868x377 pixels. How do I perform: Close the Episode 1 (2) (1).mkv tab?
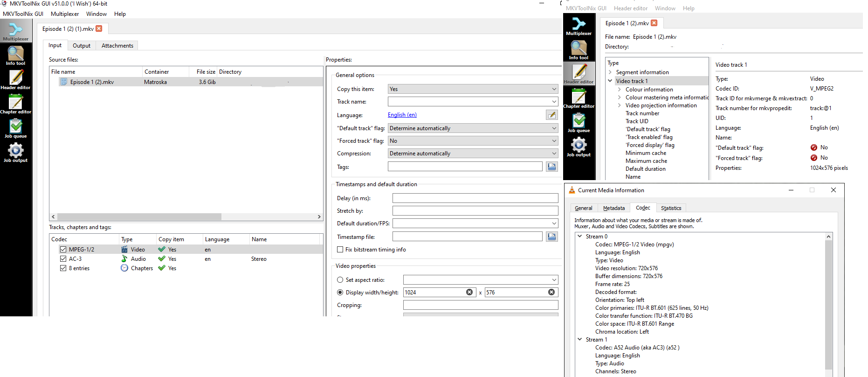99,28
